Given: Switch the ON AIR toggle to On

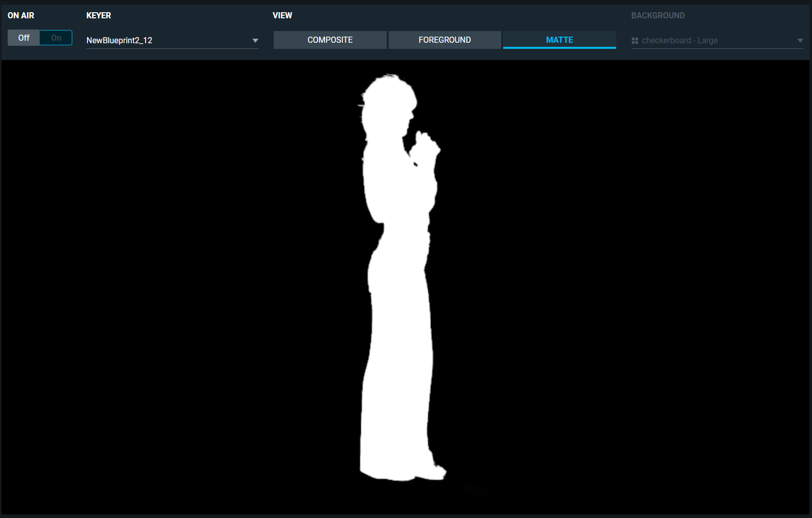Looking at the screenshot, I should tap(56, 38).
